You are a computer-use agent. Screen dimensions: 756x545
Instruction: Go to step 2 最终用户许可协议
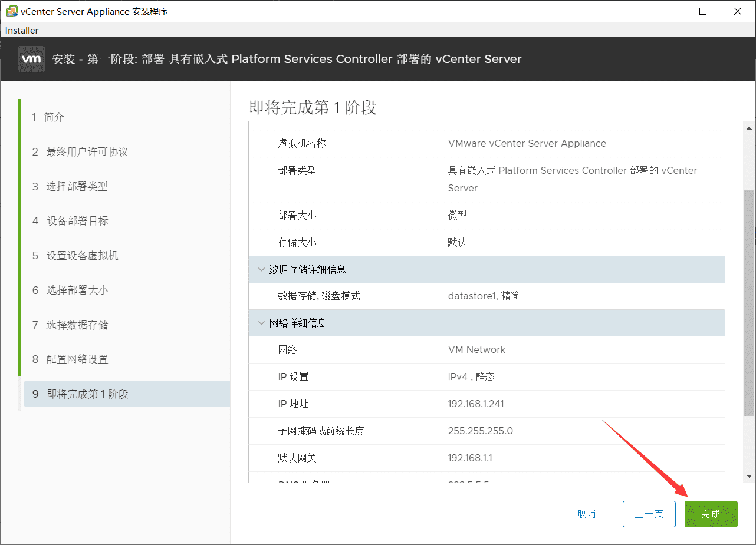point(80,152)
